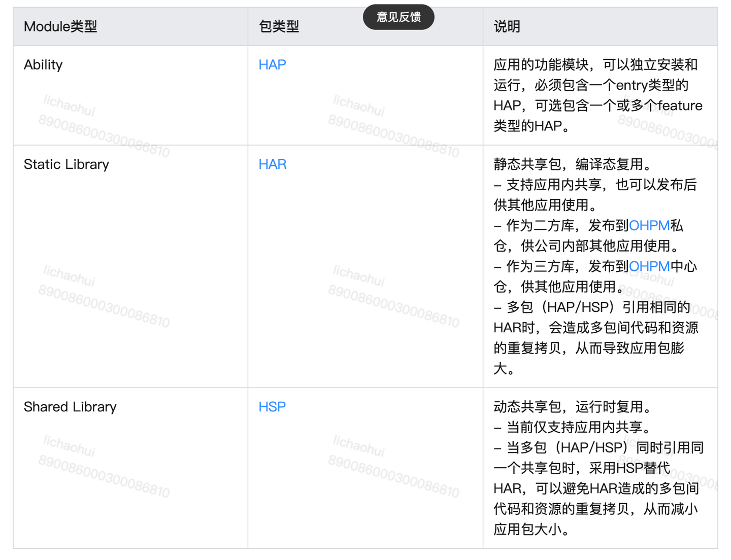Click the 意见反馈 feedback button
This screenshot has width=731, height=560.
(x=398, y=17)
